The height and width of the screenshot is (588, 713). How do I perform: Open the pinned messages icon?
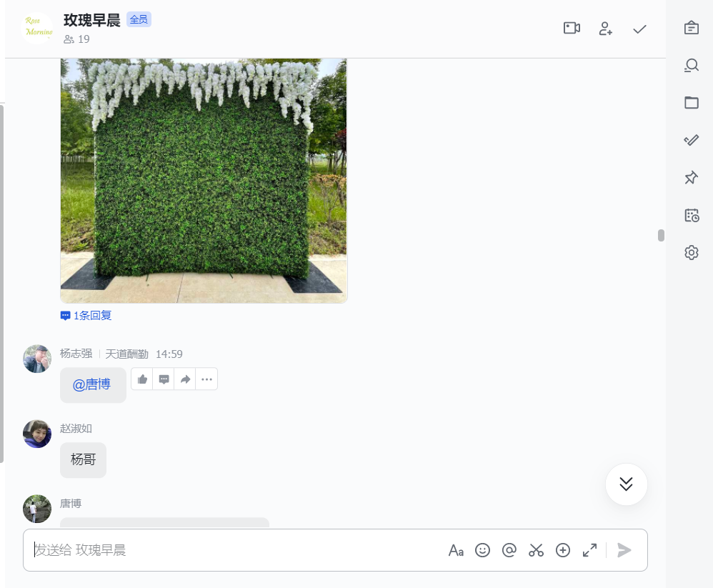tap(691, 177)
